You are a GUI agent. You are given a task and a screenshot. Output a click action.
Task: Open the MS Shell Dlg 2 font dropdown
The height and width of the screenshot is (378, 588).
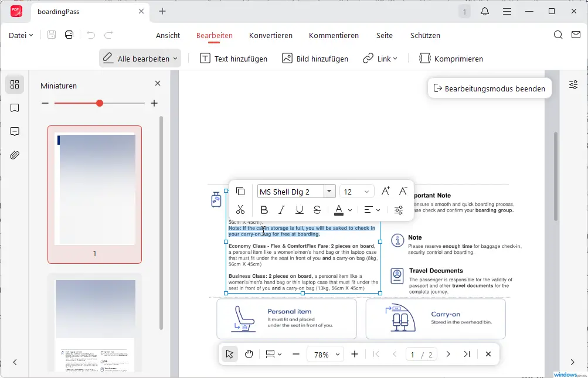[329, 190]
